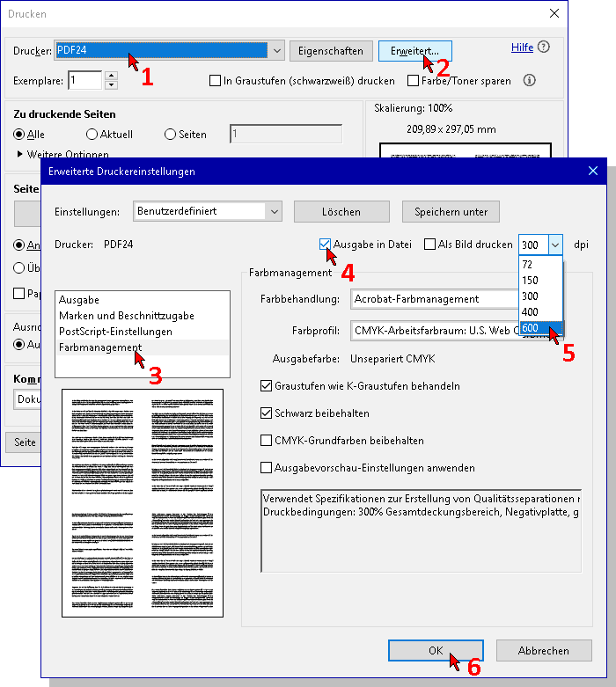Image resolution: width=616 pixels, height=687 pixels.
Task: Click the Erweitert button
Action: pos(414,51)
